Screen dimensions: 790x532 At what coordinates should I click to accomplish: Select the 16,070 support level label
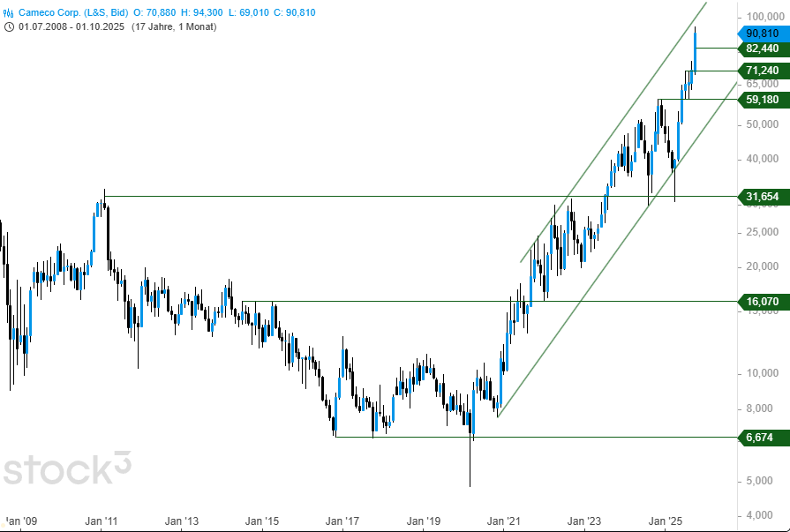click(x=764, y=302)
